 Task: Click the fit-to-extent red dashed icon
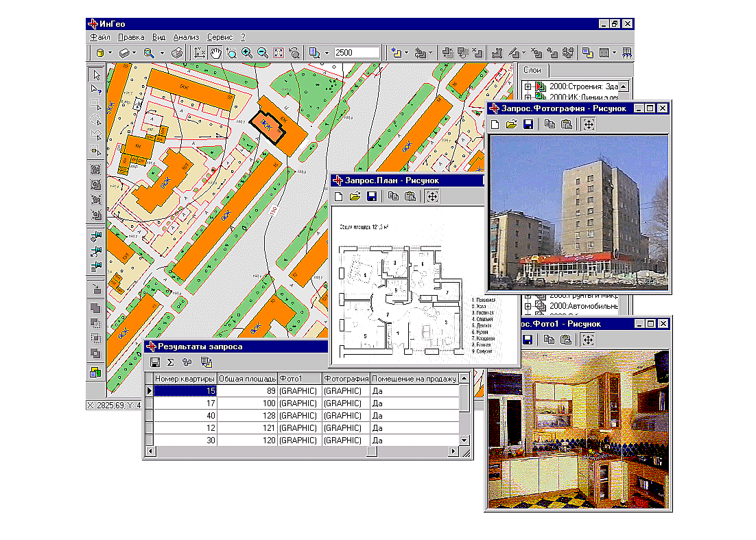tap(279, 53)
